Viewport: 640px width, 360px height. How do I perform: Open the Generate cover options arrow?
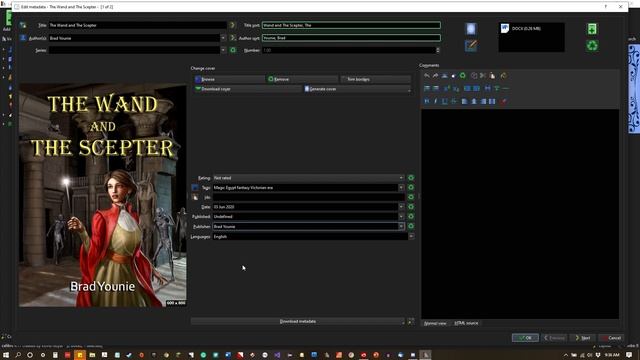click(x=409, y=89)
